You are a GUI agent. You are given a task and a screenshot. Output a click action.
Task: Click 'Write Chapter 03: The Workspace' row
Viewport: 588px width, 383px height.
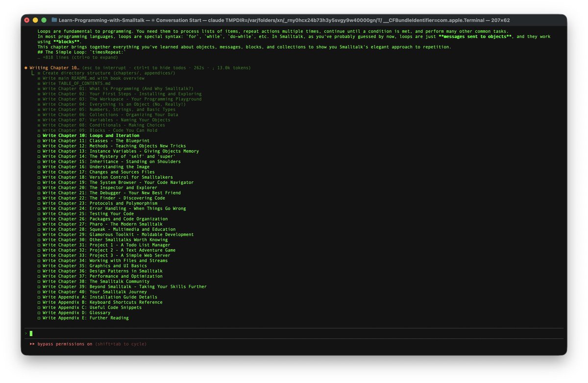(119, 99)
